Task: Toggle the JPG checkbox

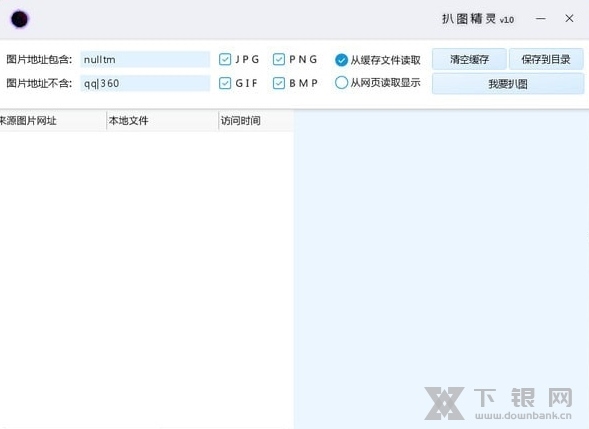Action: (225, 59)
